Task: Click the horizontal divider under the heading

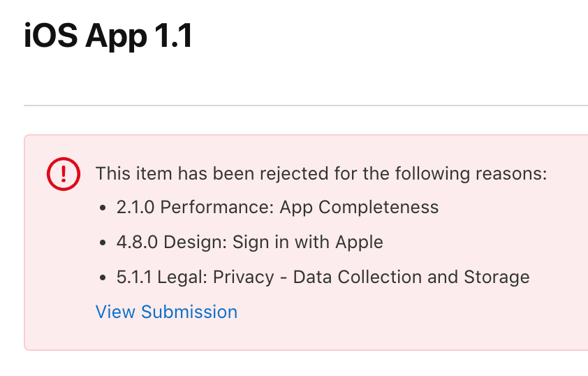Action: coord(306,106)
